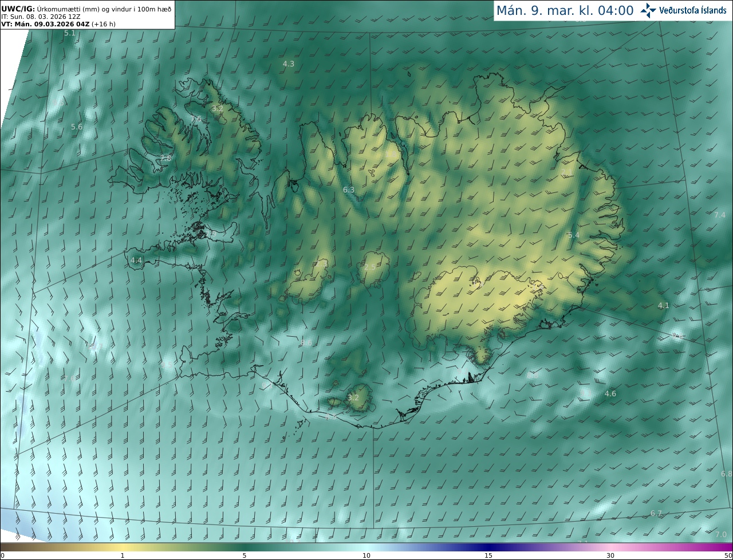Click the 'Mán. 9. mar. kl. 04:00' timestamp
Screen dimensions: 733x560
565,10
